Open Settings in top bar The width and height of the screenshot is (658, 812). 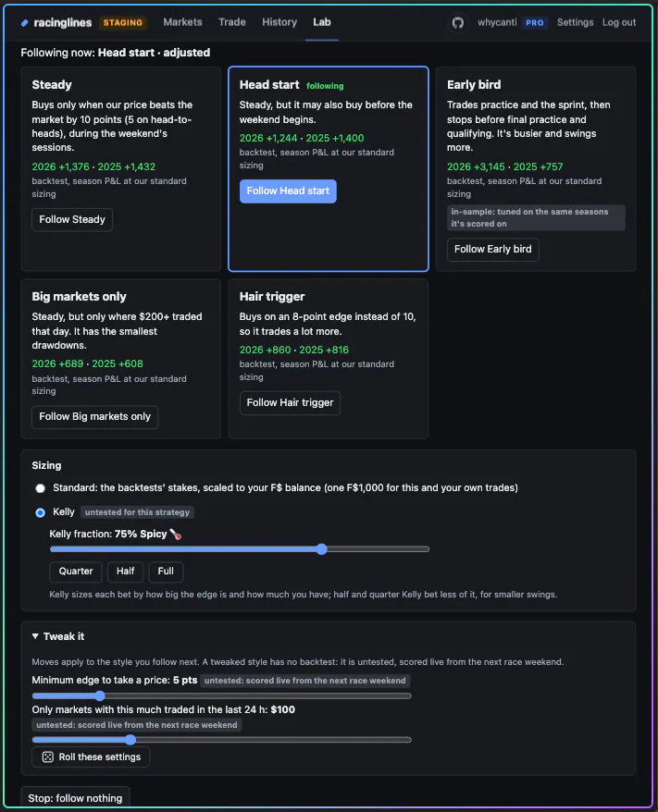[575, 22]
